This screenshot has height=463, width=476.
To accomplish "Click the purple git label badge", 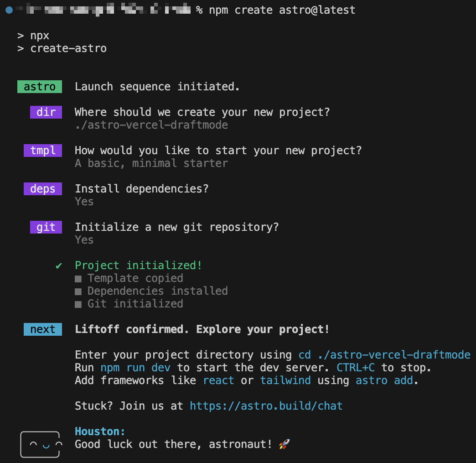I will point(46,227).
